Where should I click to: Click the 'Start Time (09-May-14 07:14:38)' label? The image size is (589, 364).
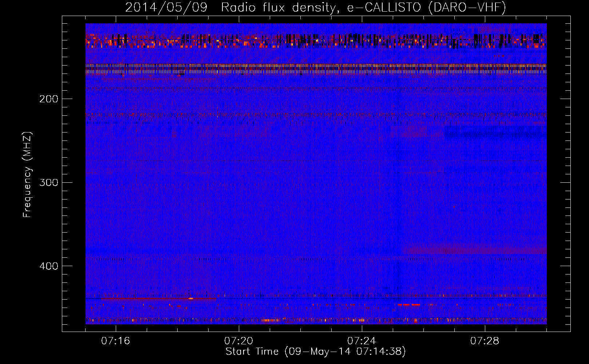pyautogui.click(x=316, y=352)
